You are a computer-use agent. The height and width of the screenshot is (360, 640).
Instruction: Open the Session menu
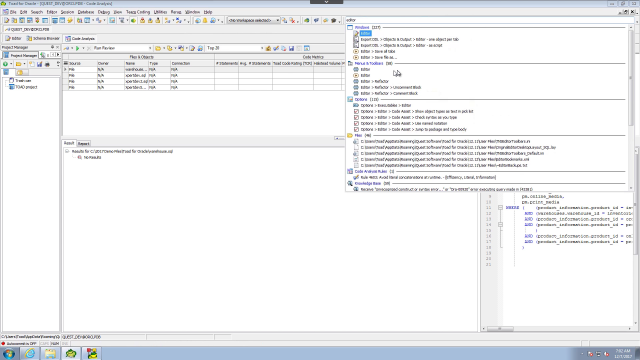(x=67, y=12)
